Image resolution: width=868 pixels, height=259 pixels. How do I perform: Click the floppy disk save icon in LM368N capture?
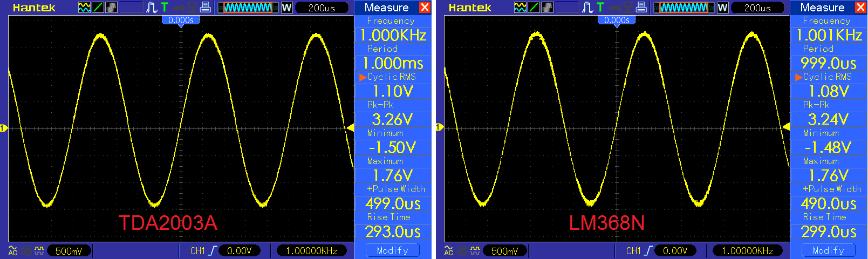[x=627, y=8]
